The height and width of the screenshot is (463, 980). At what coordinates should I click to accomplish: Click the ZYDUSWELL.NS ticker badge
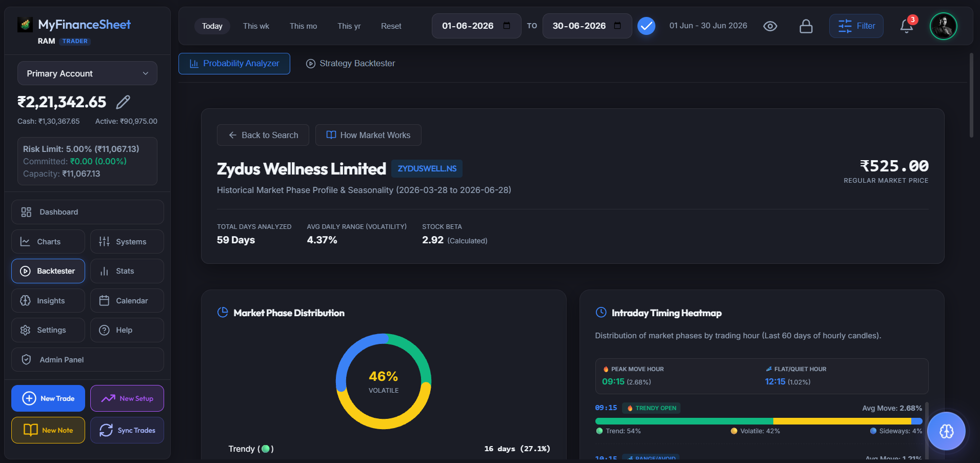click(x=427, y=169)
